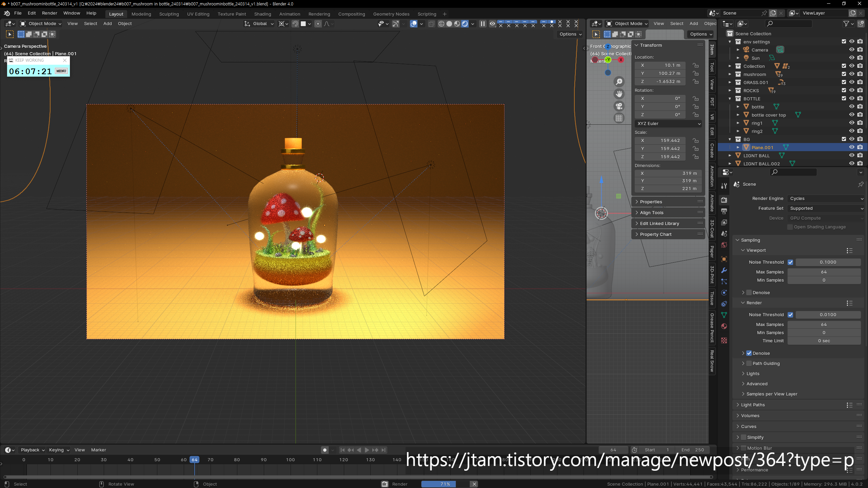Hide Plane.001 in the viewport
868x488 pixels.
click(852, 147)
